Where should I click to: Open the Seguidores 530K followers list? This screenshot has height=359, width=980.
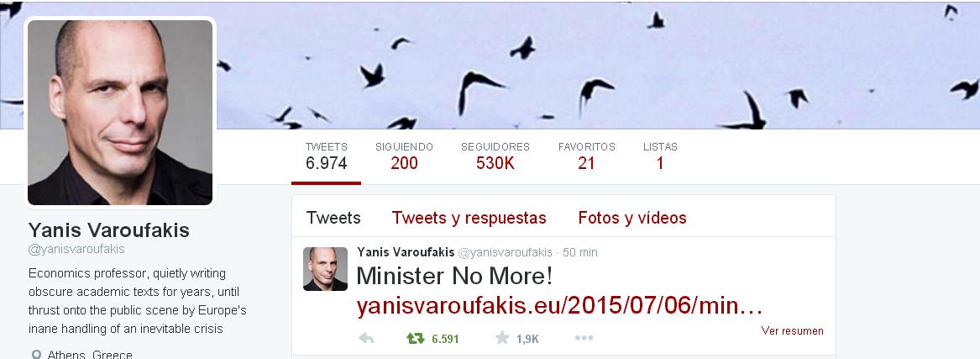[x=495, y=157]
